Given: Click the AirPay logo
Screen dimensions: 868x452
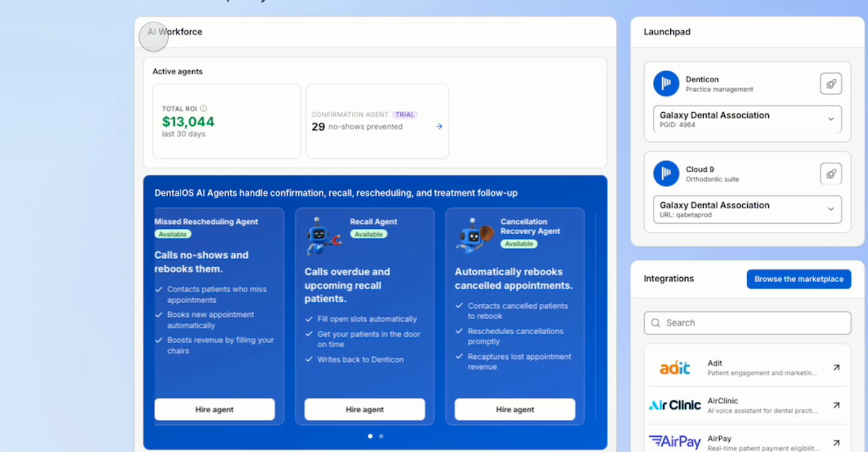Looking at the screenshot, I should [675, 442].
